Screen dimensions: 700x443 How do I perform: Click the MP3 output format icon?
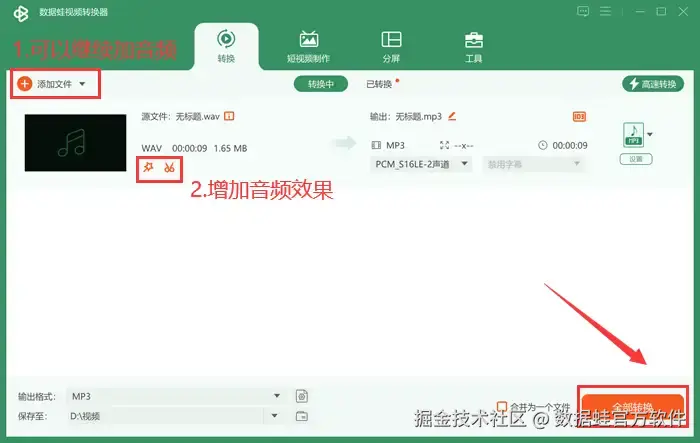coord(633,135)
